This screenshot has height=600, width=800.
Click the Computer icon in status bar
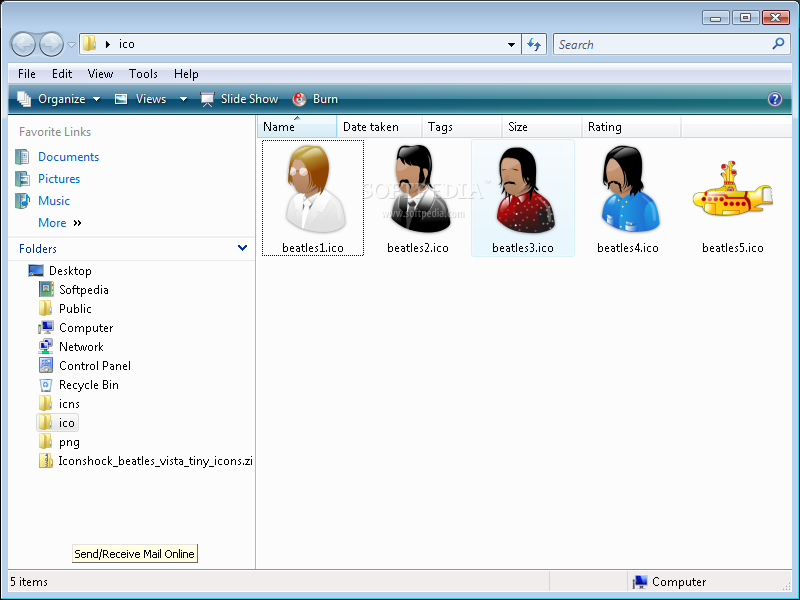pyautogui.click(x=640, y=582)
